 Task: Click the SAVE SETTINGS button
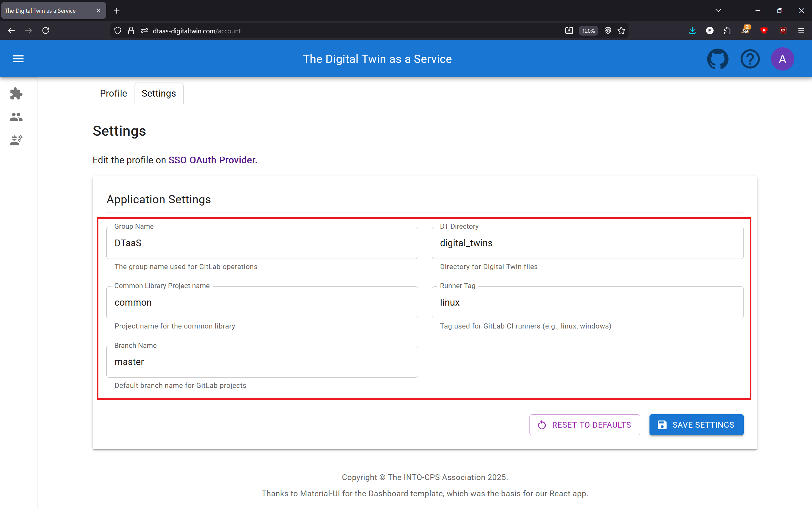pyautogui.click(x=696, y=425)
